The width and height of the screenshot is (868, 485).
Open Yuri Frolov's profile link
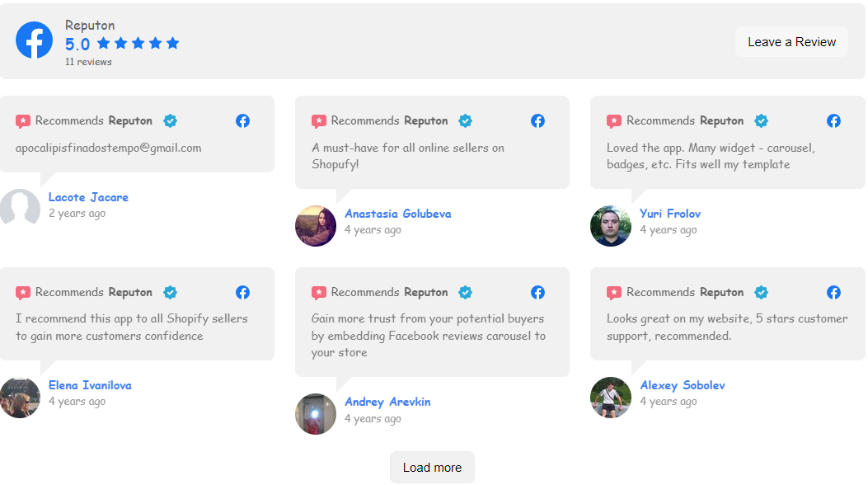point(670,214)
